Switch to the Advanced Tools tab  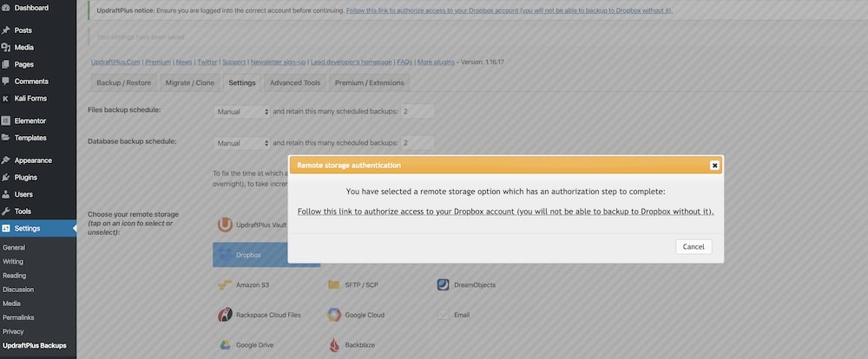point(295,83)
